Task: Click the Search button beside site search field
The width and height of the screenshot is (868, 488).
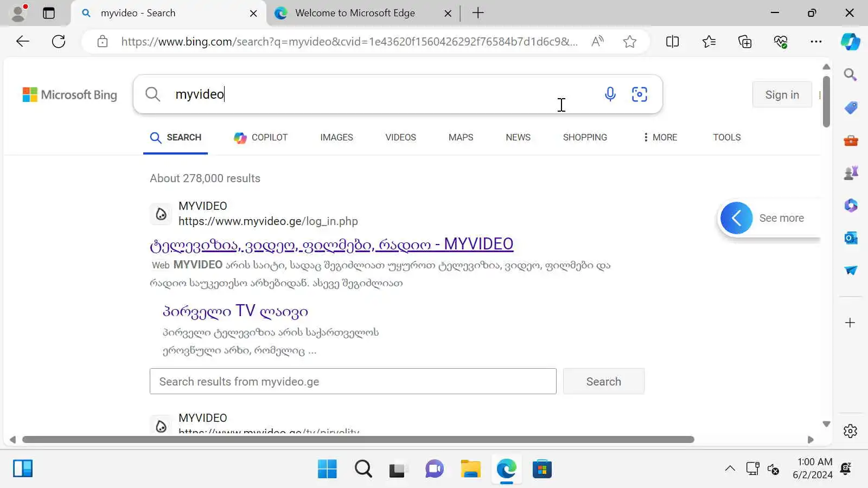Action: tap(603, 381)
